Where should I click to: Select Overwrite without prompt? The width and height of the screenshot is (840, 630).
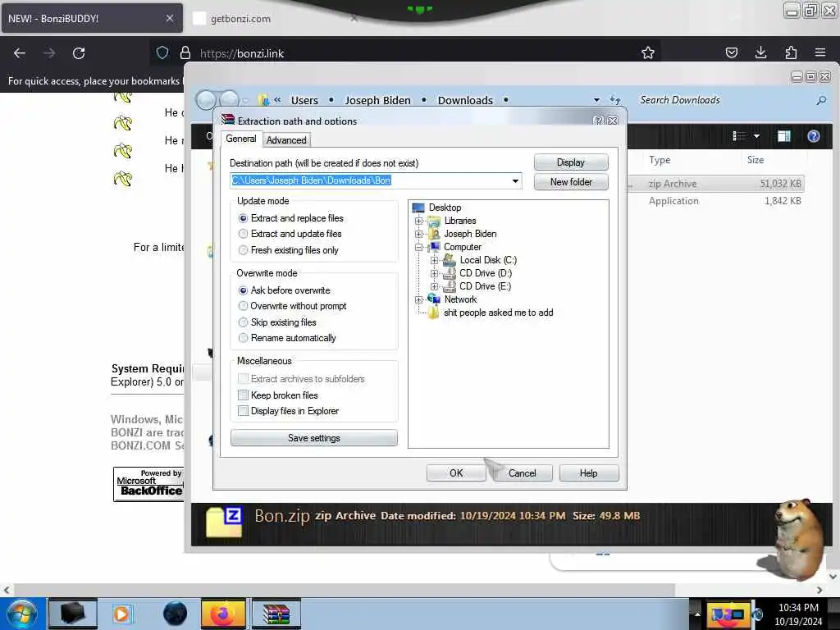[x=243, y=306]
